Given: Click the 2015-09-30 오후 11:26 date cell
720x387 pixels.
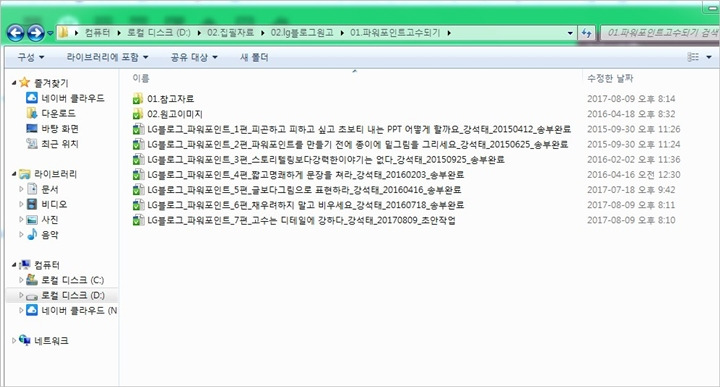Looking at the screenshot, I should (634, 129).
